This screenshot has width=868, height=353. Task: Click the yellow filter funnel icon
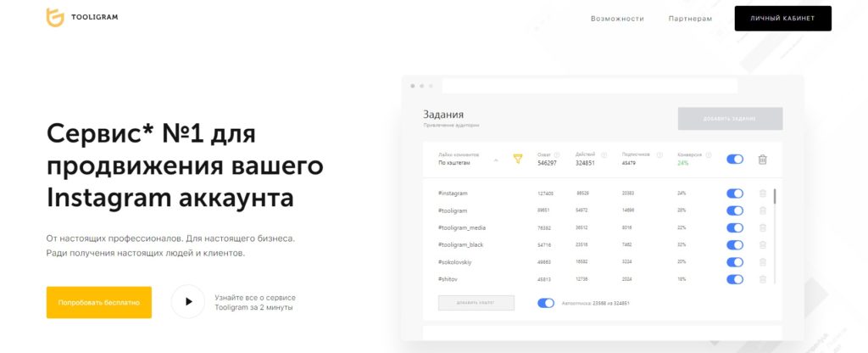pyautogui.click(x=518, y=159)
